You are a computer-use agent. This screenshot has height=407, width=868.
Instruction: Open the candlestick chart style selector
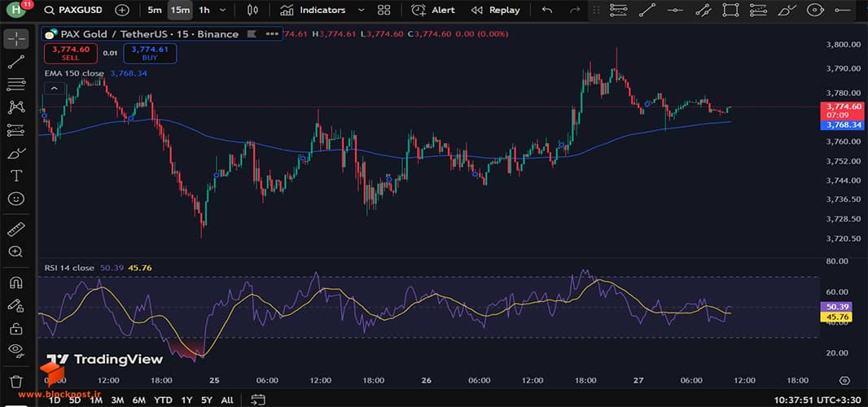click(252, 10)
